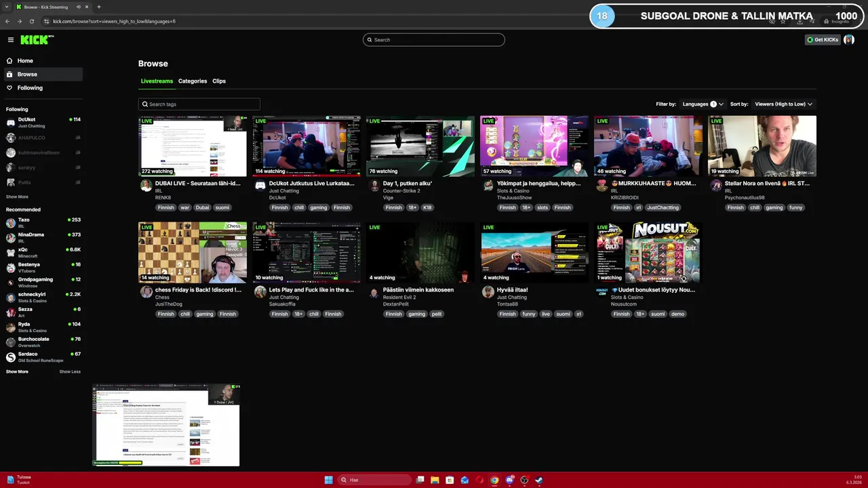The width and height of the screenshot is (868, 488).
Task: Click browser address bar URL
Action: click(x=114, y=21)
